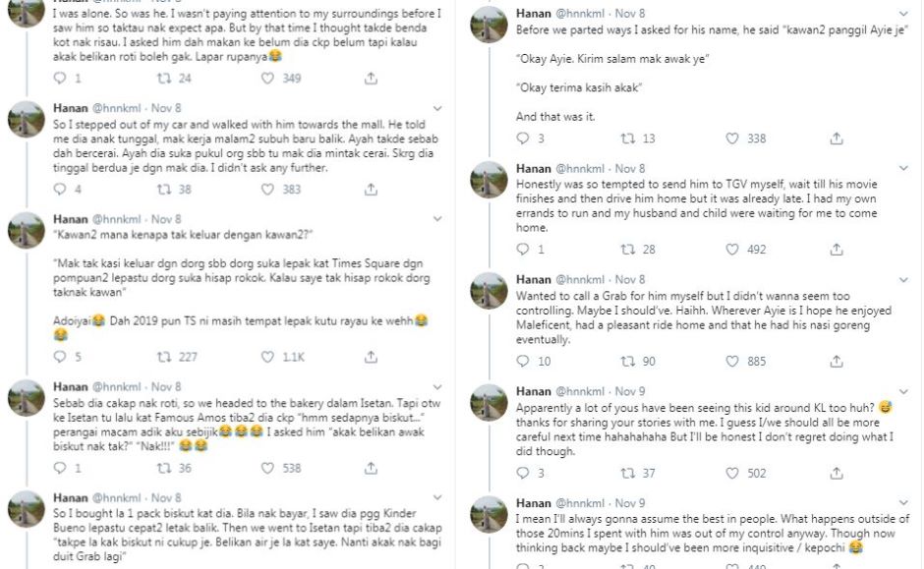Like the tweet with 885 likes
The image size is (924, 569).
point(730,362)
